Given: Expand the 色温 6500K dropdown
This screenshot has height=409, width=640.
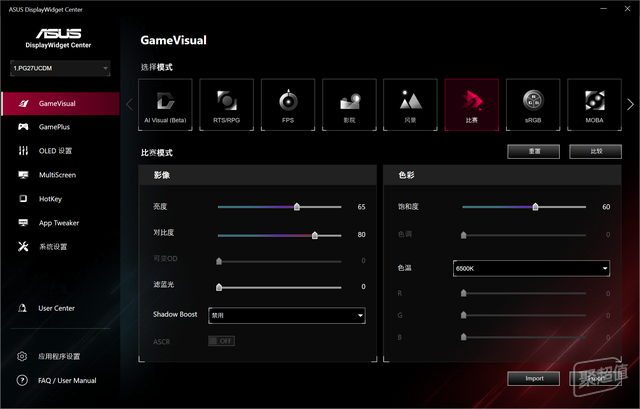Looking at the screenshot, I should [531, 269].
